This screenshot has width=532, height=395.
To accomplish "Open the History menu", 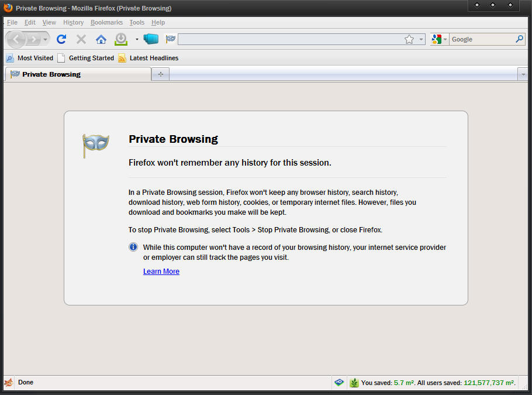I will [x=73, y=22].
